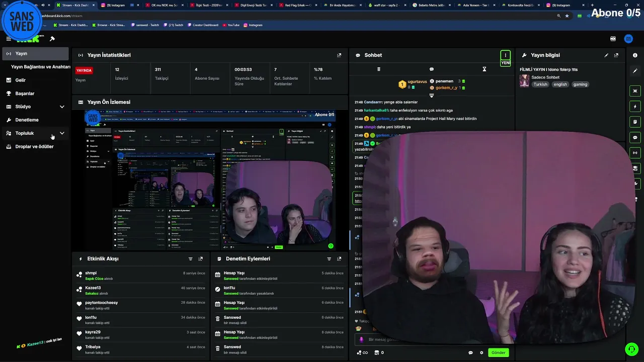Filter the Denetim Eylemleri list
Screen dimensions: 644x362
(x=329, y=259)
